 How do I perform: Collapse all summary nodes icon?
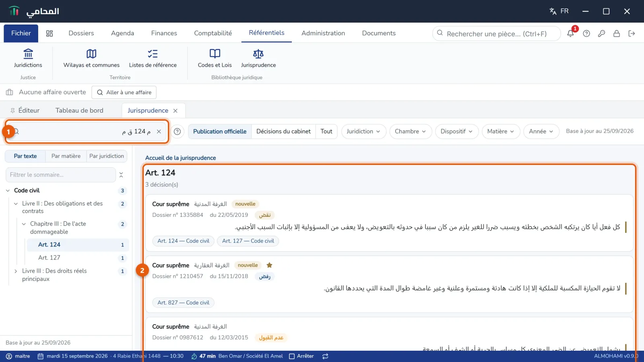click(121, 175)
